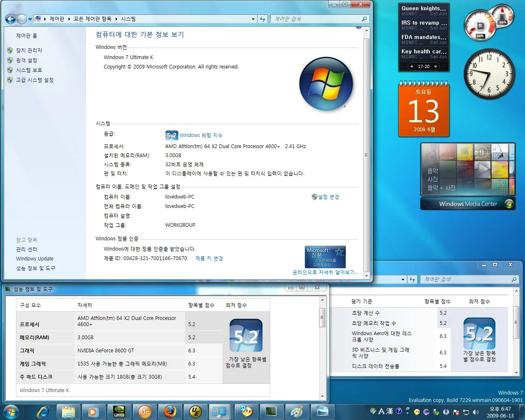The image size is (525, 420).
Task: Open Windows Media Center gadget bar
Action: coord(468,204)
